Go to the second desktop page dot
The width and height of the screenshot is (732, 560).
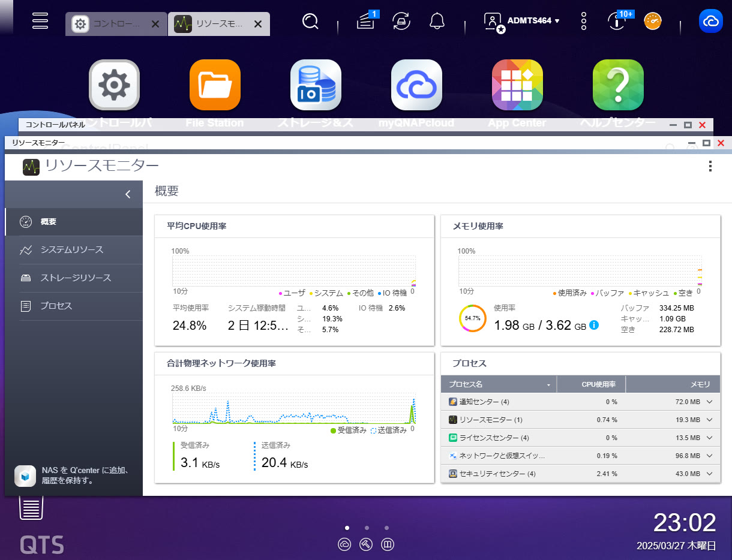(x=367, y=528)
